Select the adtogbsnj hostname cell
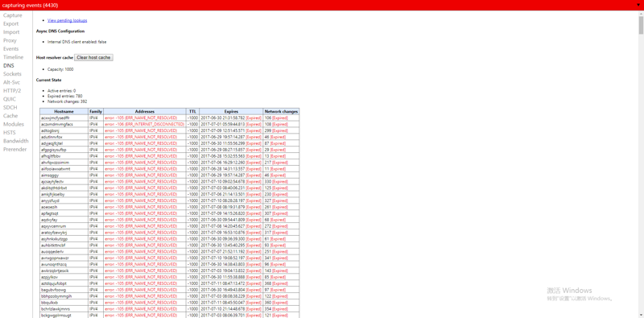 coord(64,130)
